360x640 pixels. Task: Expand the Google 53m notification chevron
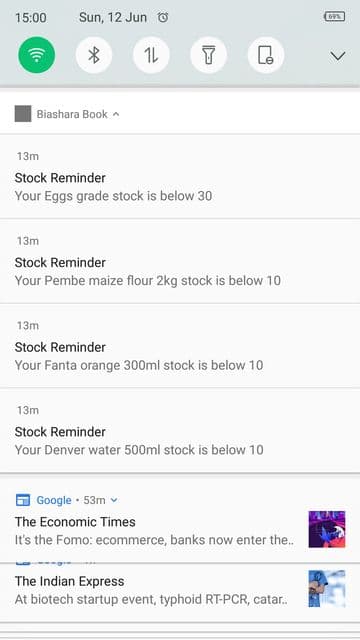click(114, 500)
